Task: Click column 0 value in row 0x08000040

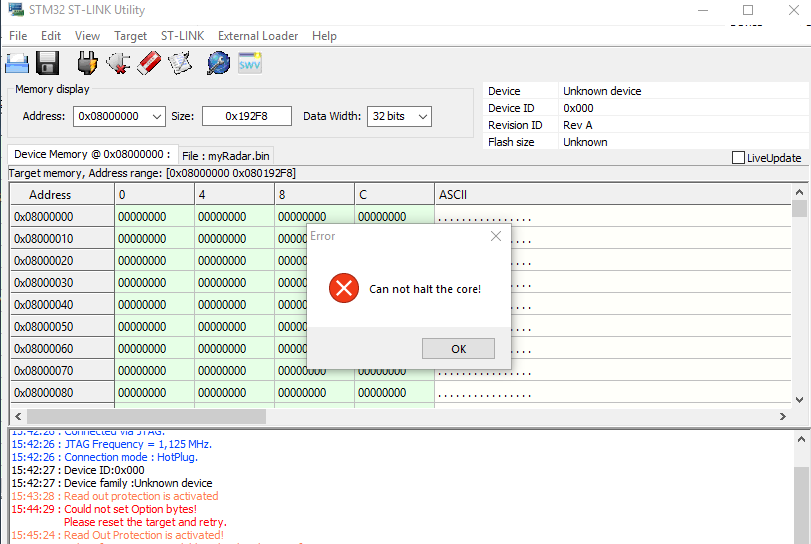Action: (x=155, y=305)
